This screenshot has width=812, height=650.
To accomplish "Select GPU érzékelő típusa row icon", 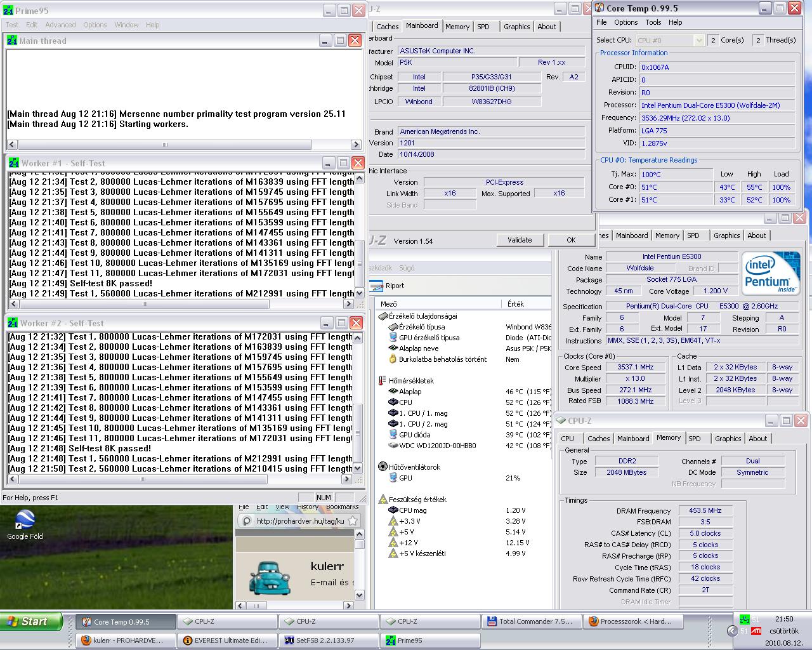I will (393, 338).
